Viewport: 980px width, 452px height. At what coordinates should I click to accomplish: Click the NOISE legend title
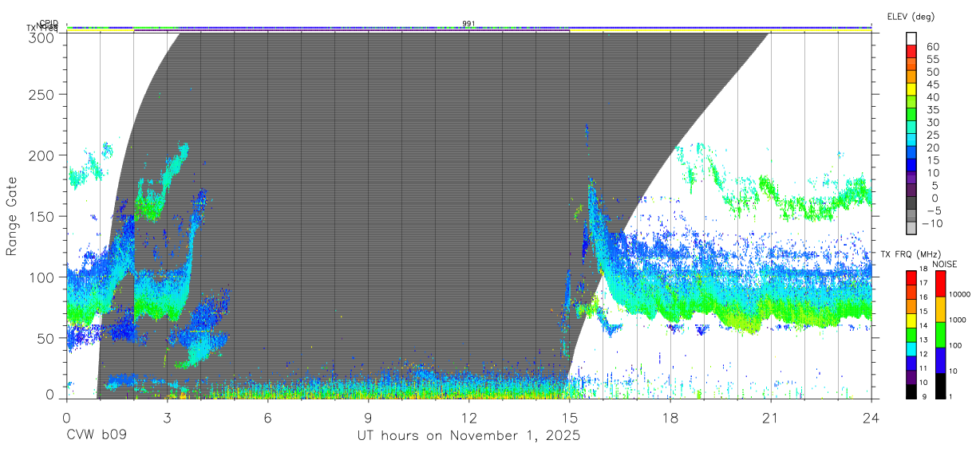[945, 264]
